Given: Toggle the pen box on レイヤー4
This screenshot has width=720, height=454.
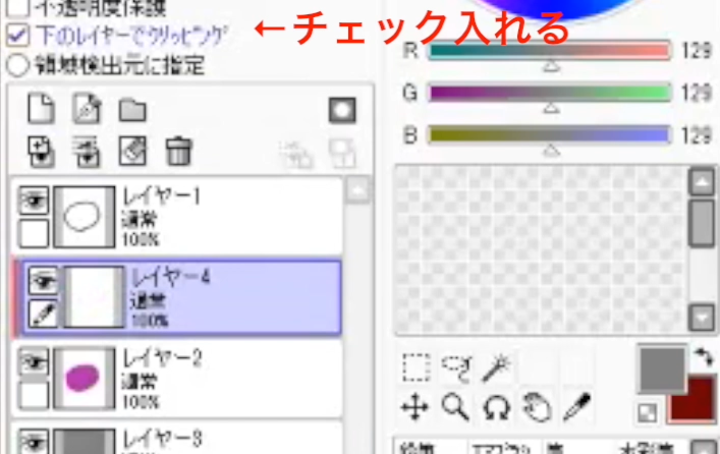Looking at the screenshot, I should 43,314.
